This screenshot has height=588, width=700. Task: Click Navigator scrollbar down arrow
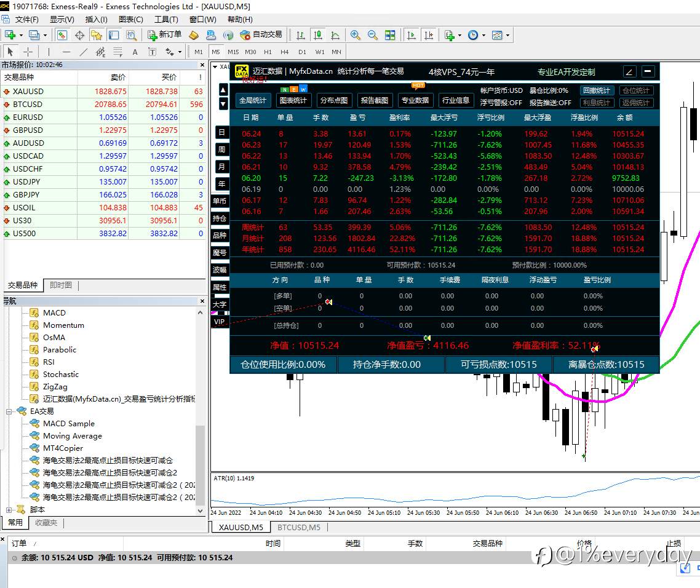click(x=200, y=511)
